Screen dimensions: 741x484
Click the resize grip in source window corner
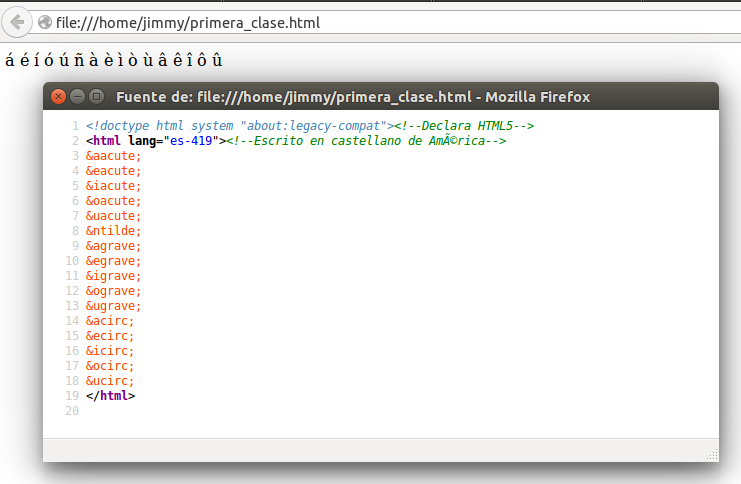pyautogui.click(x=712, y=455)
